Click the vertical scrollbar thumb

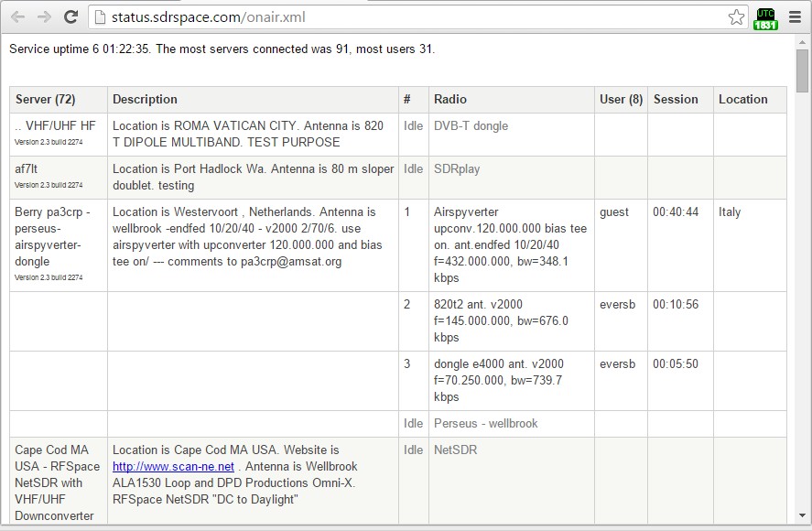coord(802,70)
